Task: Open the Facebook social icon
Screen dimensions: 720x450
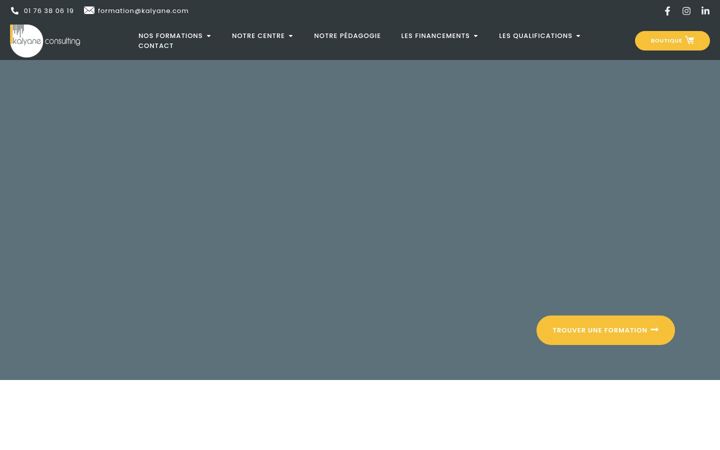Action: click(x=667, y=11)
